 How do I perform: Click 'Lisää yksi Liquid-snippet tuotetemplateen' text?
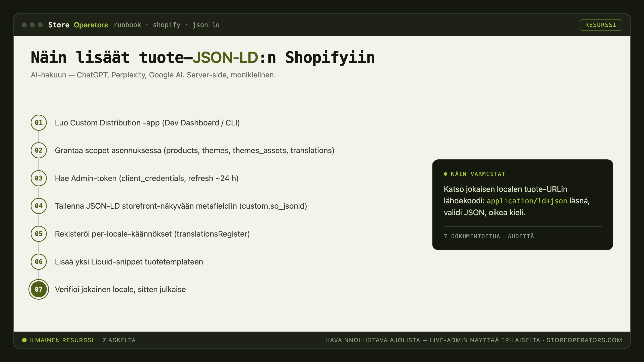[129, 262]
